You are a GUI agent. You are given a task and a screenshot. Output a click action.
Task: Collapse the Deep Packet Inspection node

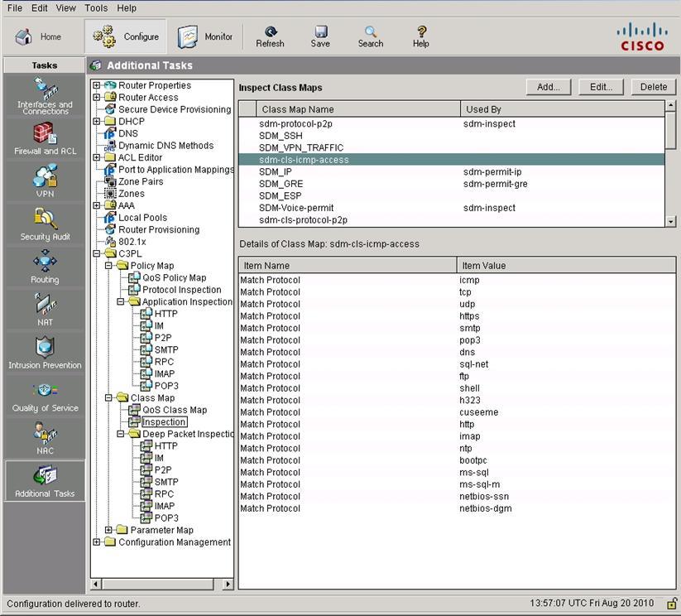pyautogui.click(x=121, y=434)
